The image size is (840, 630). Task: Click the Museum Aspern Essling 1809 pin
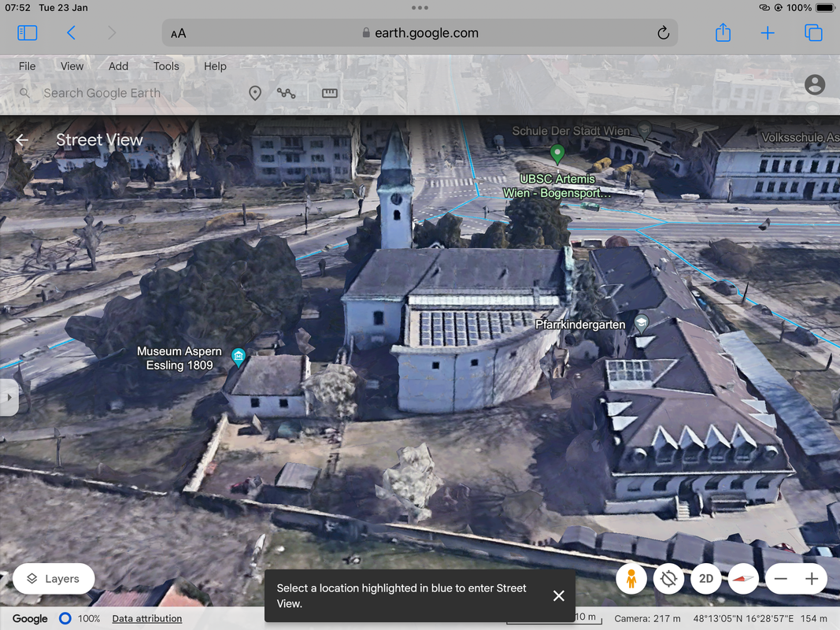tap(239, 357)
